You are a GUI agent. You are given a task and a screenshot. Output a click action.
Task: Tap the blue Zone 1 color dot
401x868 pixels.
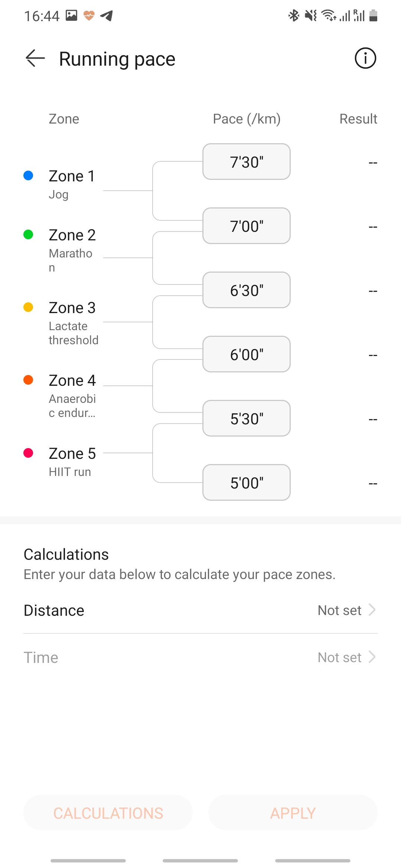click(x=28, y=175)
